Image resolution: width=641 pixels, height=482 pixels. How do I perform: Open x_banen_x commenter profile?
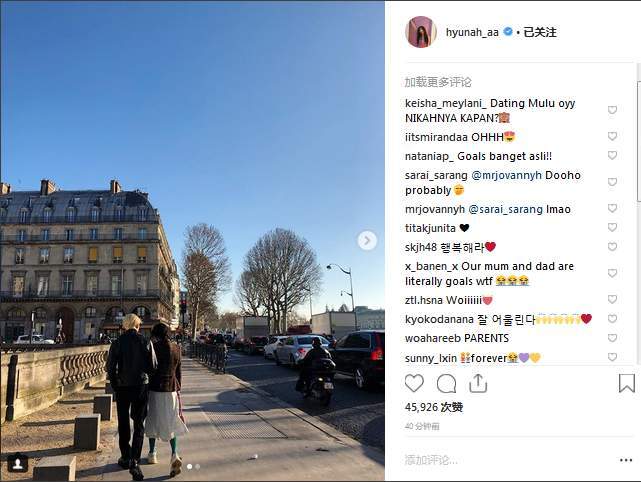(x=431, y=266)
